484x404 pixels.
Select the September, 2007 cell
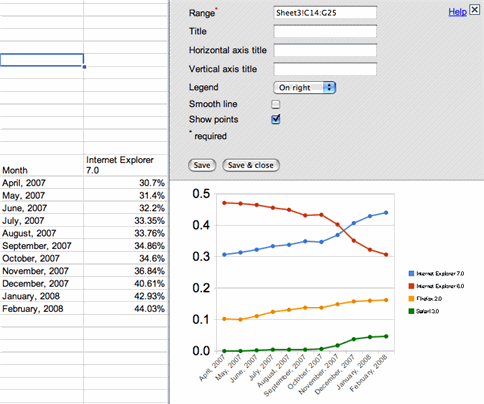point(42,246)
